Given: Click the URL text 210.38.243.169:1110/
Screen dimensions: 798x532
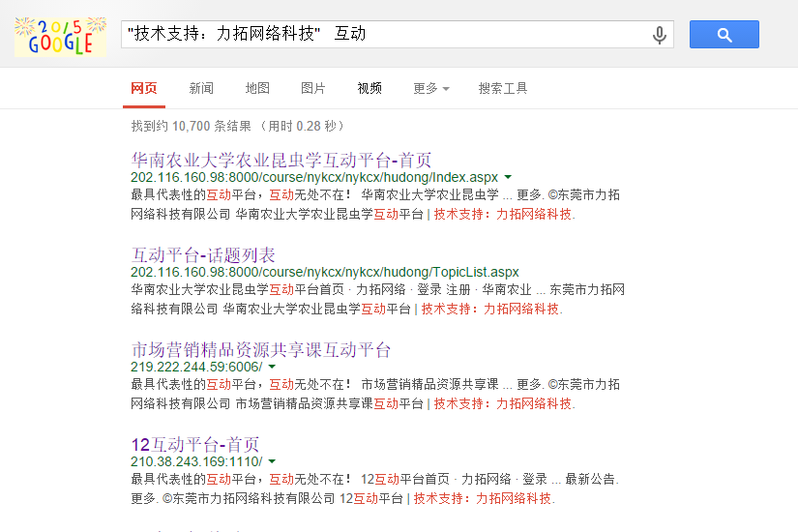Looking at the screenshot, I should coord(196,461).
